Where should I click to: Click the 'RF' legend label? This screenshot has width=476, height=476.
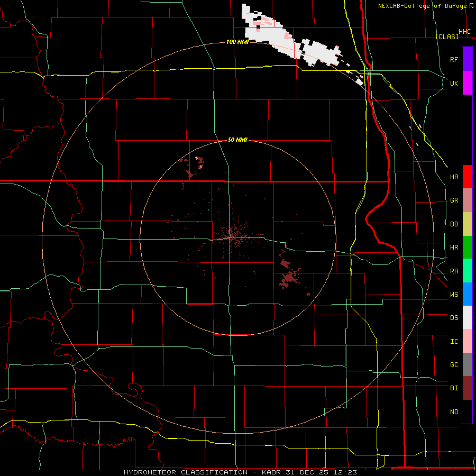point(454,59)
